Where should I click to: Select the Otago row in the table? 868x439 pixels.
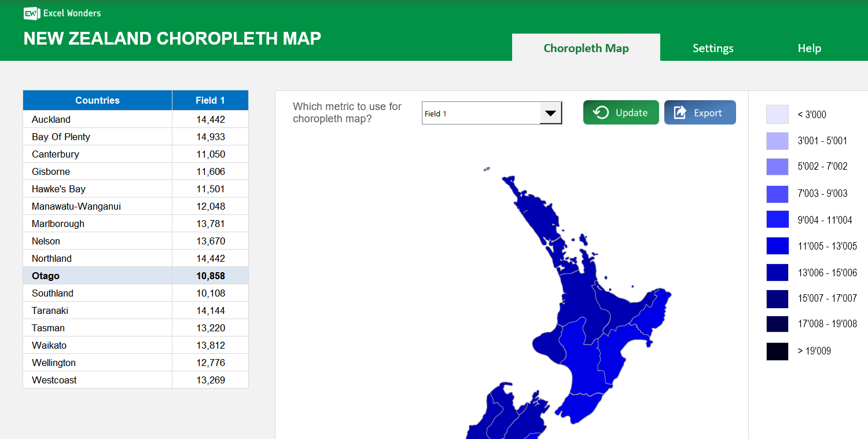97,276
